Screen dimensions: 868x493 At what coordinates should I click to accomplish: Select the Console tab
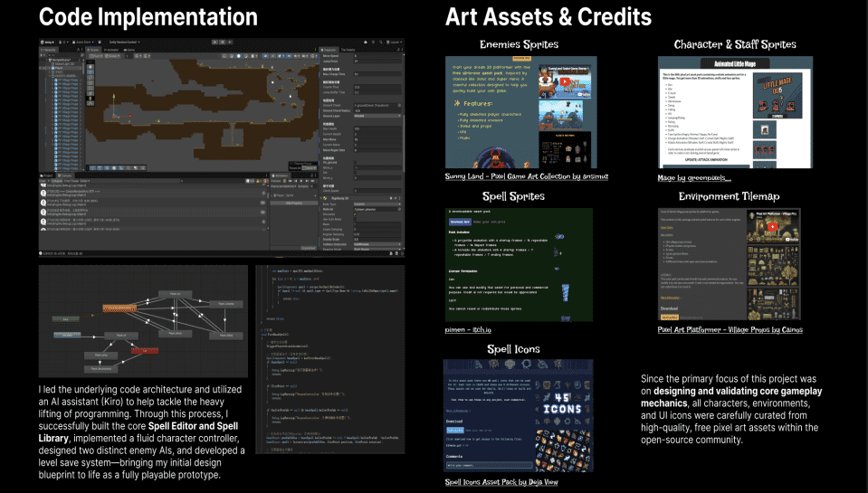click(x=65, y=175)
